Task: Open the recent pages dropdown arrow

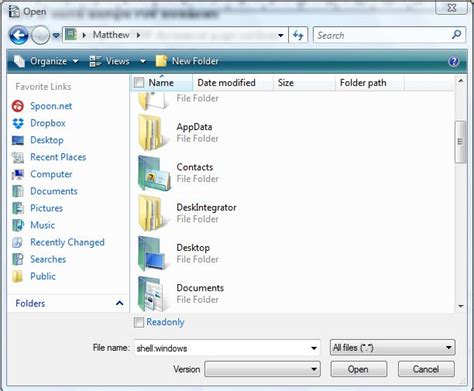Action: [56, 35]
